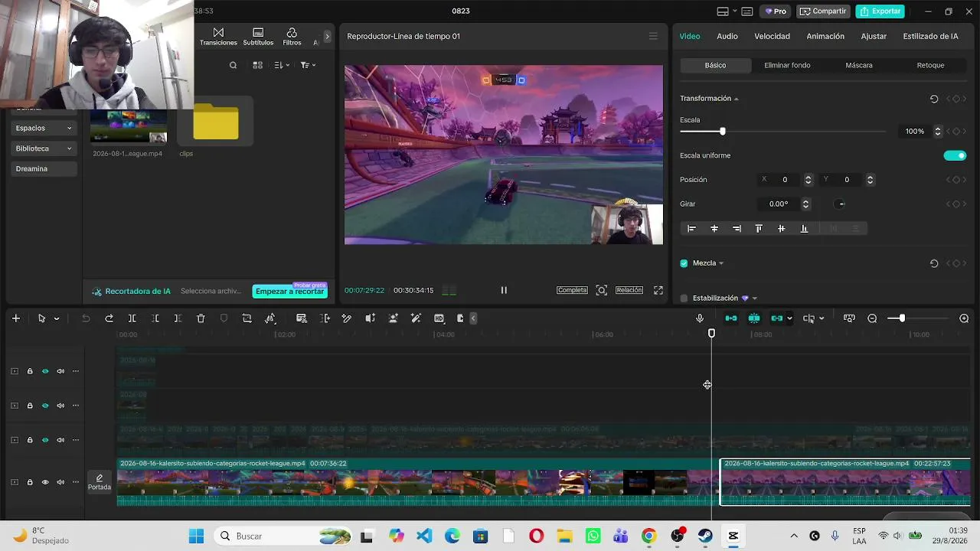Align clip to the left
Viewport: 980px width, 551px height.
691,229
